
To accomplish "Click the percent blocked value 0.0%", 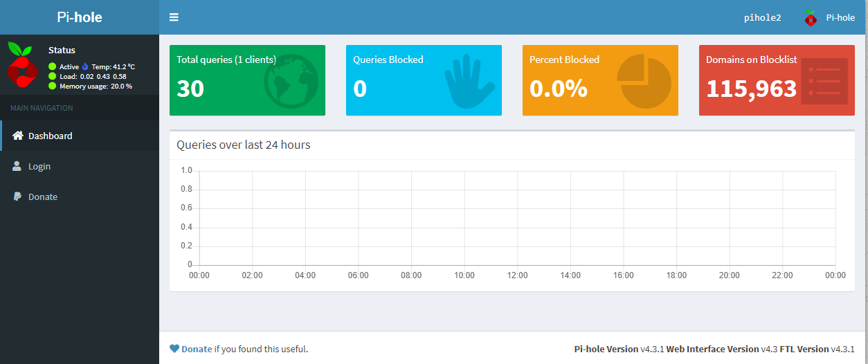I will 559,89.
